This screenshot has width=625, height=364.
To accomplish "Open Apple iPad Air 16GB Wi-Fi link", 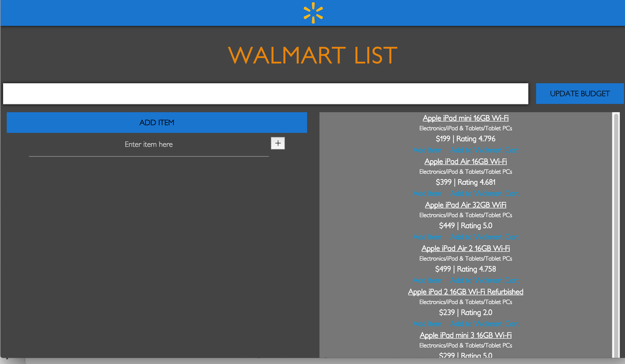I will (465, 162).
